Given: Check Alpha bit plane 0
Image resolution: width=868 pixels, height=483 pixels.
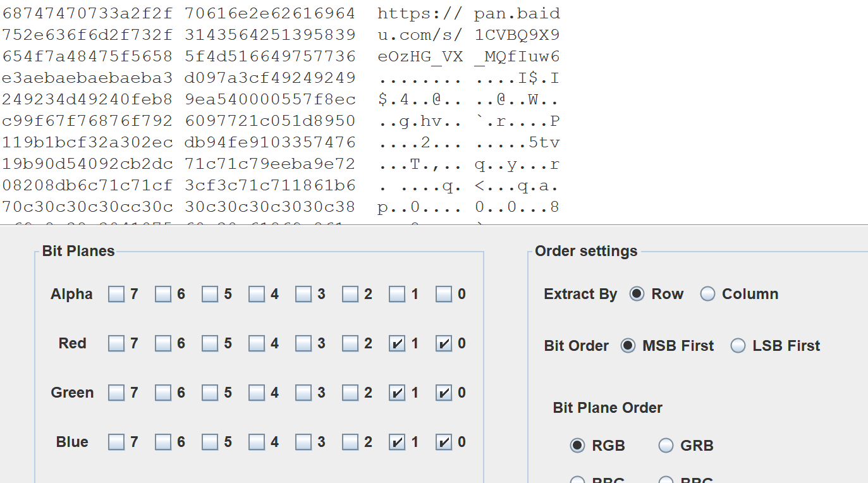Looking at the screenshot, I should click(x=444, y=294).
